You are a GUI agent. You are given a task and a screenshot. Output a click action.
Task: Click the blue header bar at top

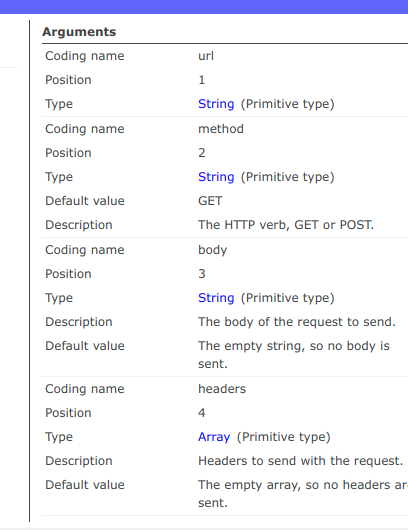204,7
